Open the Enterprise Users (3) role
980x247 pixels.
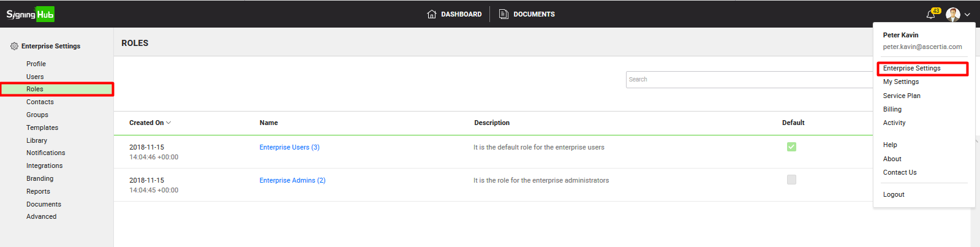tap(289, 148)
